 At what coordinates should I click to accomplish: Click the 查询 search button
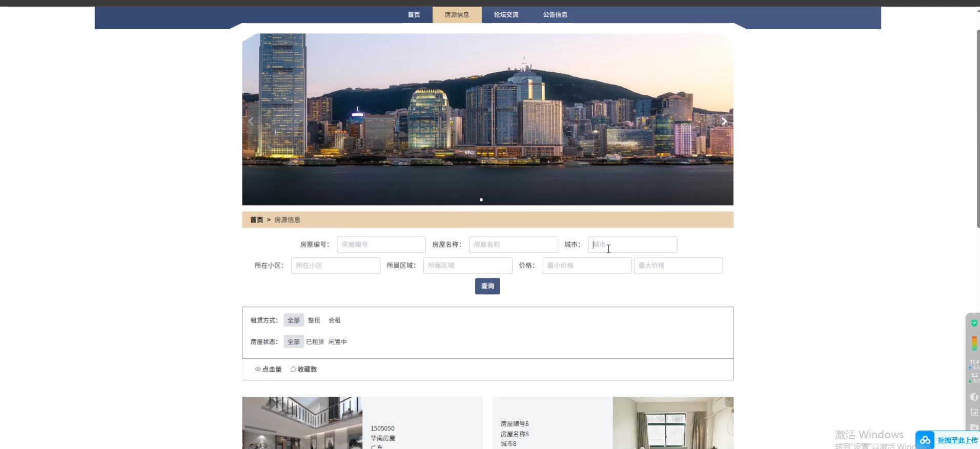click(487, 286)
